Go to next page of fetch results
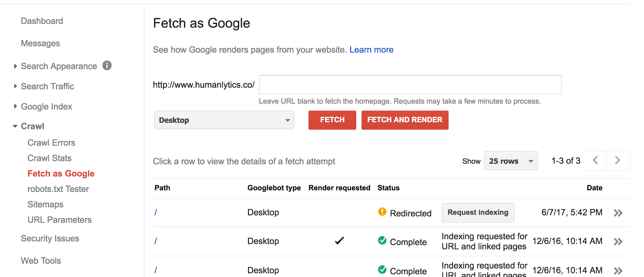Screen dimensions: 644x277 click(x=617, y=160)
